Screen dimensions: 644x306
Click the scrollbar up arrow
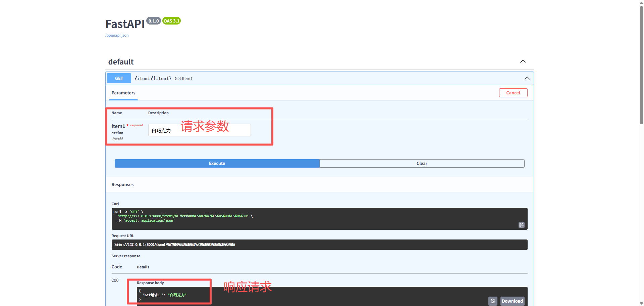(641, 3)
